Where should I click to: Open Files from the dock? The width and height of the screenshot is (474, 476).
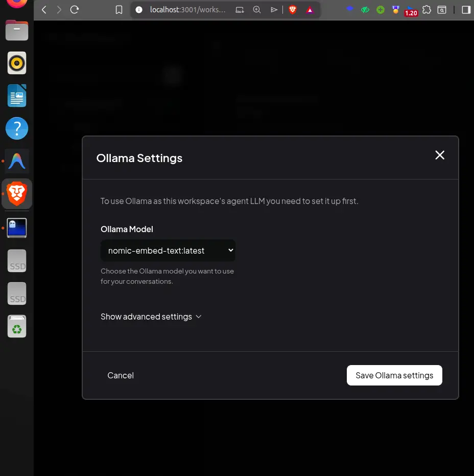point(17,30)
